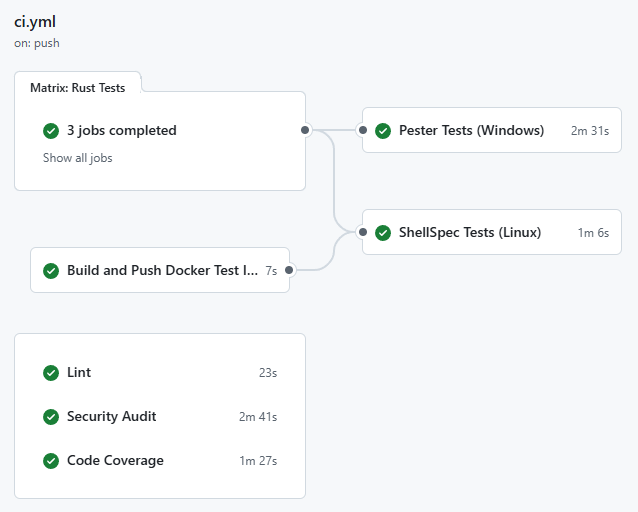Click the 3 jobs completed text
This screenshot has width=638, height=512.
(121, 131)
